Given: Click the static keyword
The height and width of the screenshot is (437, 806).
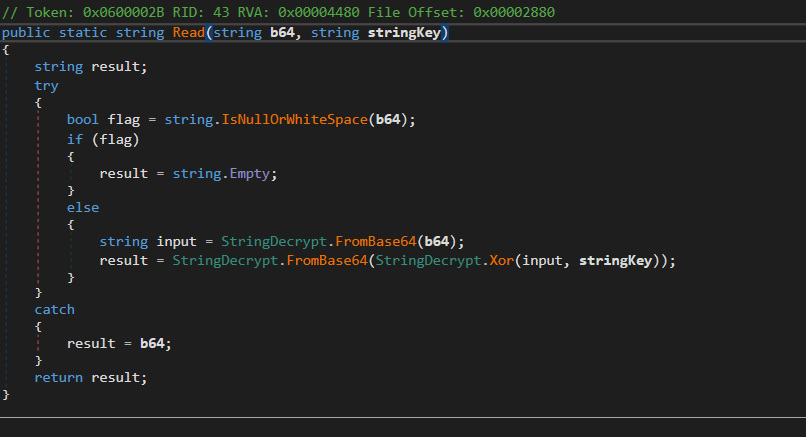Looking at the screenshot, I should tap(83, 33).
